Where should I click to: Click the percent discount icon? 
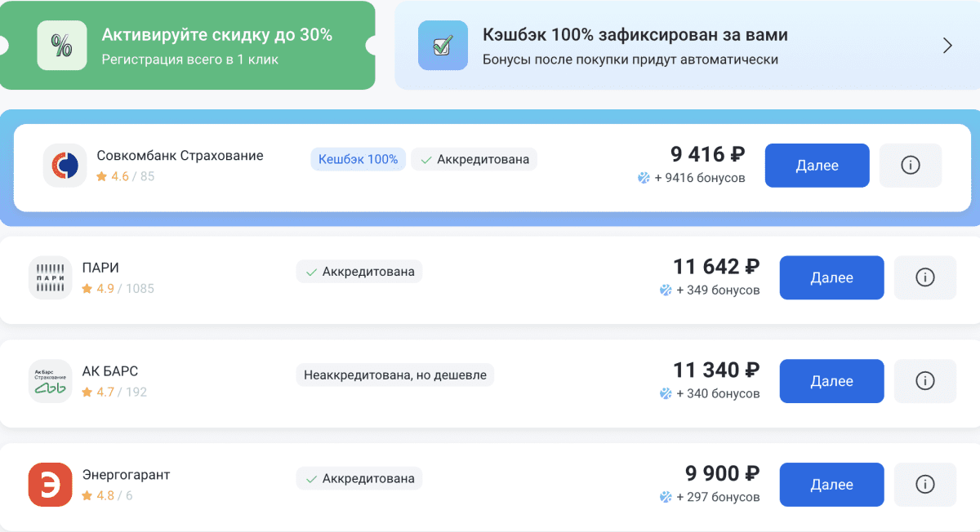(61, 46)
